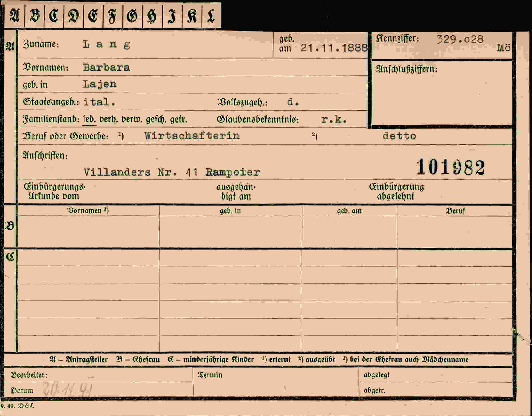Click the Bearbeiter field label
The width and height of the screenshot is (532, 416).
pyautogui.click(x=29, y=375)
